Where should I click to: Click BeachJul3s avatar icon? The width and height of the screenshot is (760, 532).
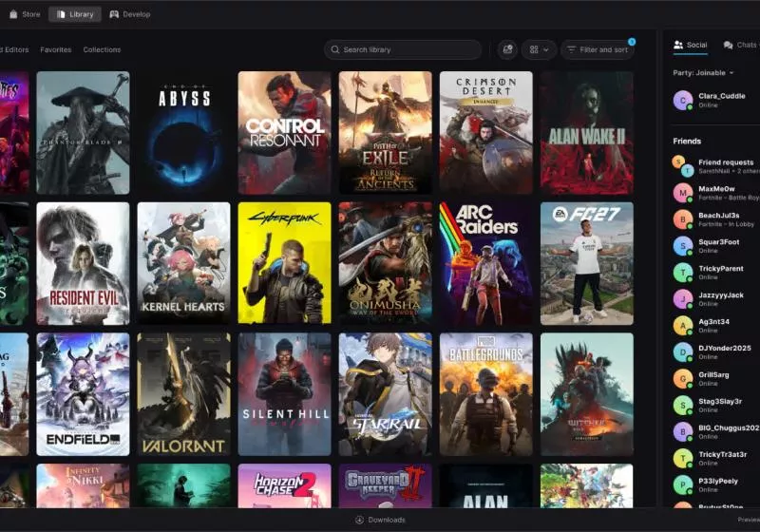[683, 219]
